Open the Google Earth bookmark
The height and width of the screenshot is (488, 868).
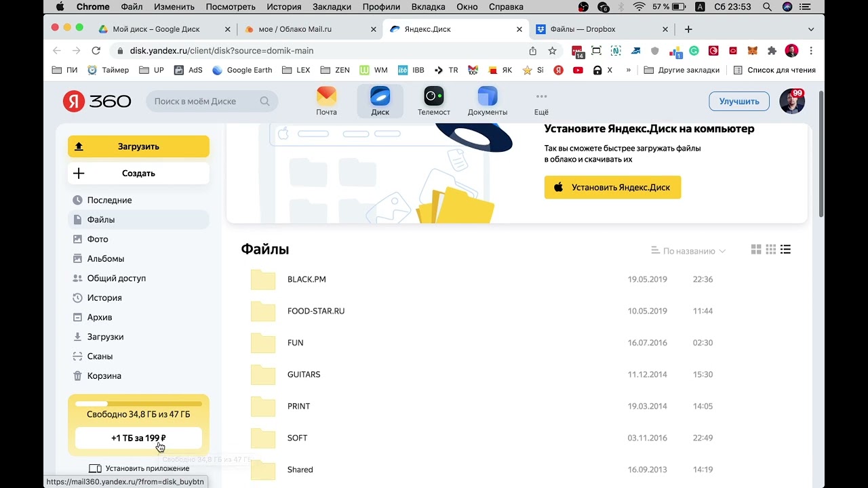click(242, 70)
